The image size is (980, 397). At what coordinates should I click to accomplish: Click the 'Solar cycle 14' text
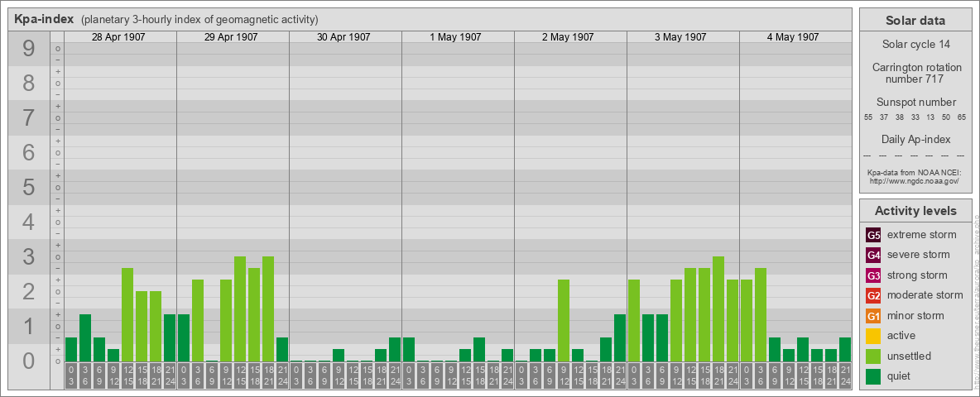click(x=915, y=45)
